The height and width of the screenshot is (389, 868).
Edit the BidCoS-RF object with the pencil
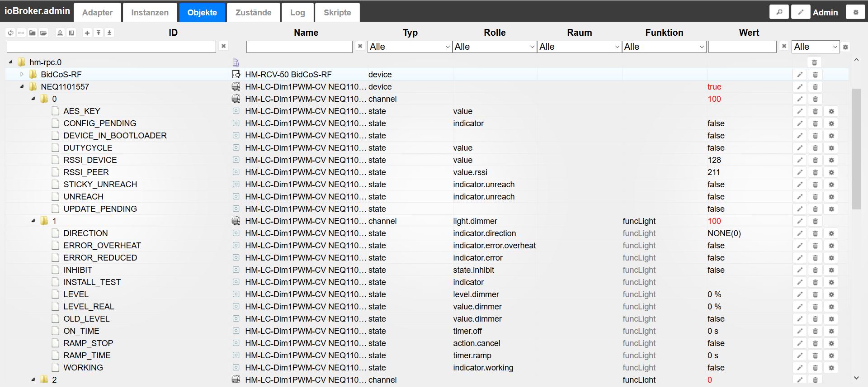[800, 75]
